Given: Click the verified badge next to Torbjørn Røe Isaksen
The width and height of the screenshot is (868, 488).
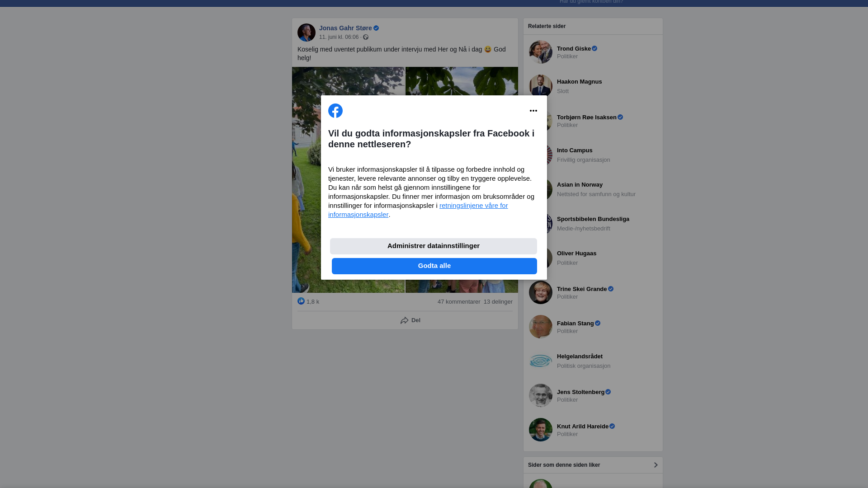Looking at the screenshot, I should pos(620,117).
